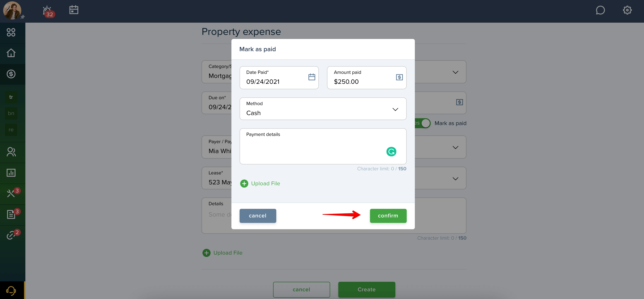Open the tr shortcut in sidebar
Viewport: 644px width, 299px height.
tap(11, 97)
